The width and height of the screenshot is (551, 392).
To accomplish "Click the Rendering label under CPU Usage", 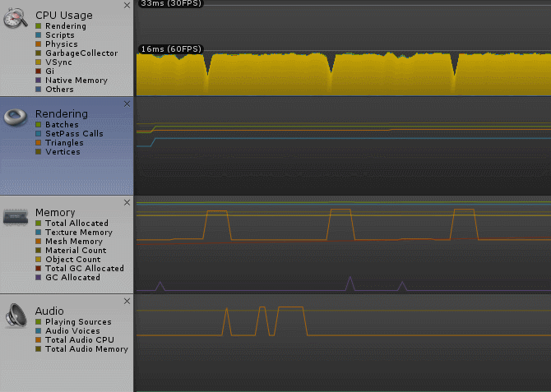I will point(66,26).
